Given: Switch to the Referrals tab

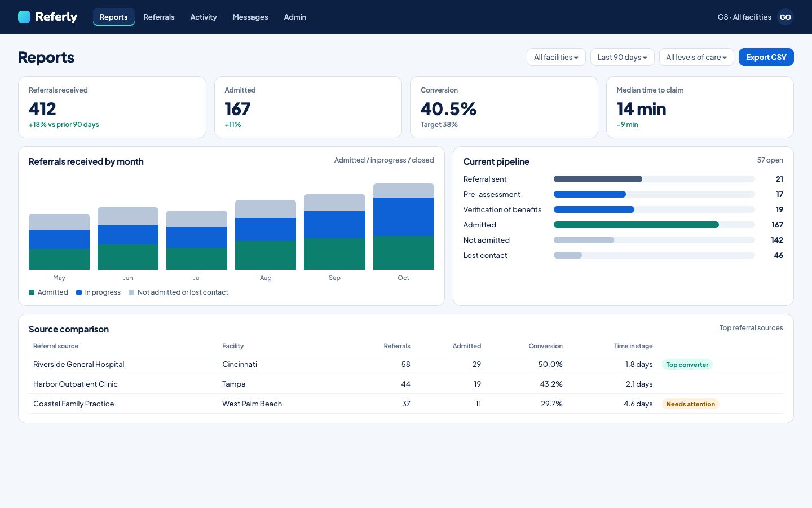Looking at the screenshot, I should pos(159,17).
